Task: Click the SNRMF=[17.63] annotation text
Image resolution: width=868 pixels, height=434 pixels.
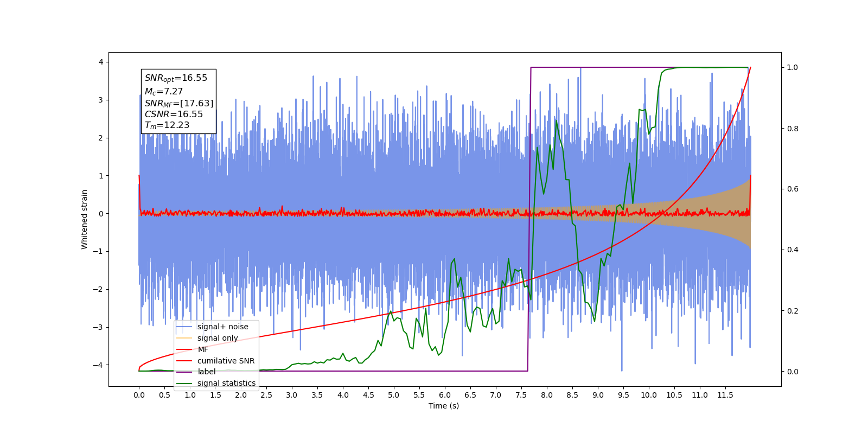Action: (x=179, y=103)
